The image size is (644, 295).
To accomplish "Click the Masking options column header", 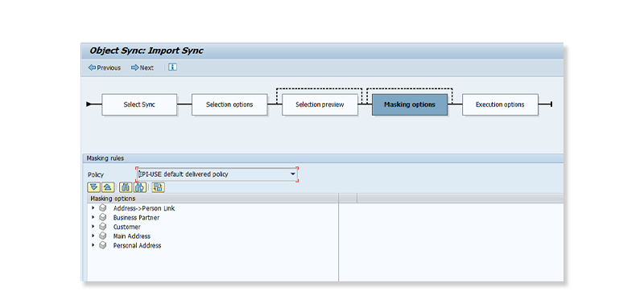I will click(213, 199).
